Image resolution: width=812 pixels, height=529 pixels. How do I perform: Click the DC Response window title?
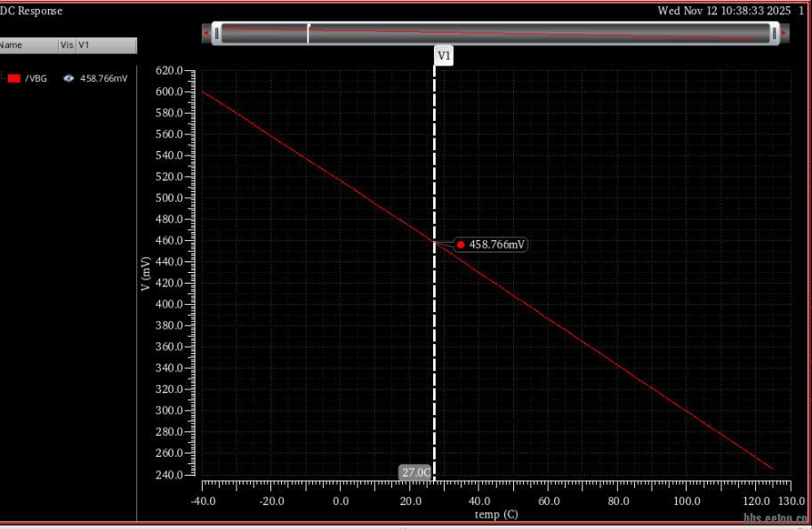point(32,11)
